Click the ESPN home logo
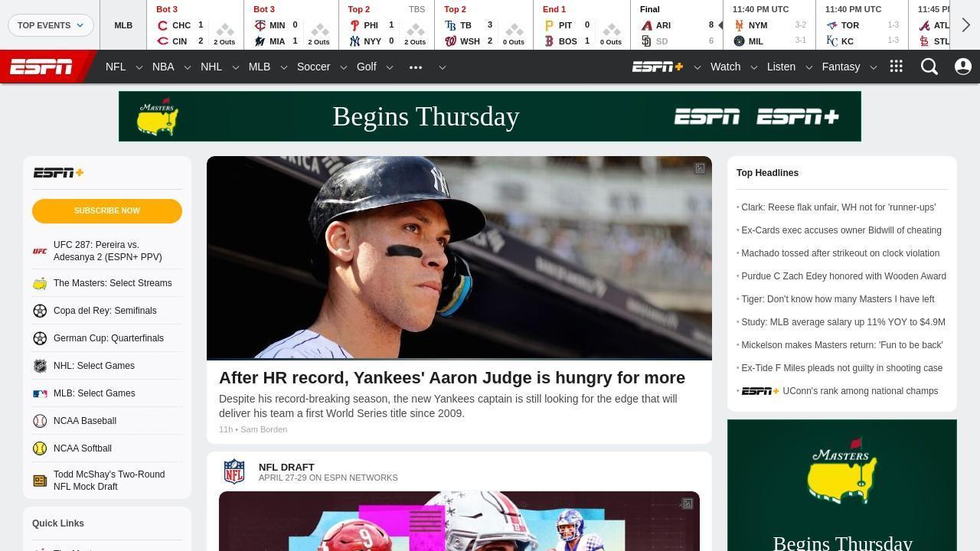The height and width of the screenshot is (551, 980). tap(41, 67)
